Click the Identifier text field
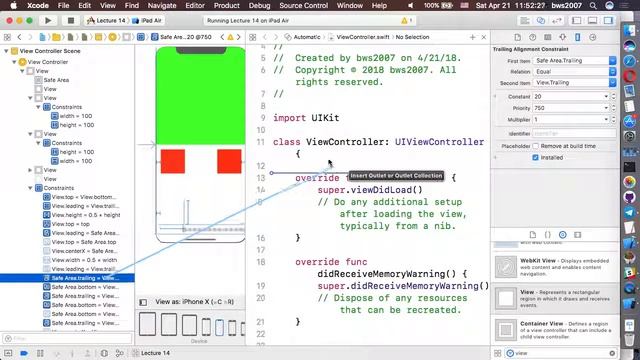This screenshot has height=360, width=640. (x=574, y=133)
